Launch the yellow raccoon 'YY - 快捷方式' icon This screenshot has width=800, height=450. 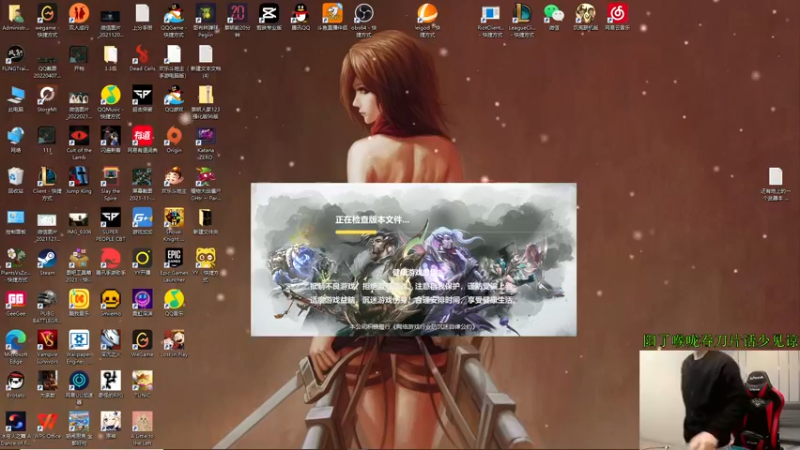click(x=205, y=259)
